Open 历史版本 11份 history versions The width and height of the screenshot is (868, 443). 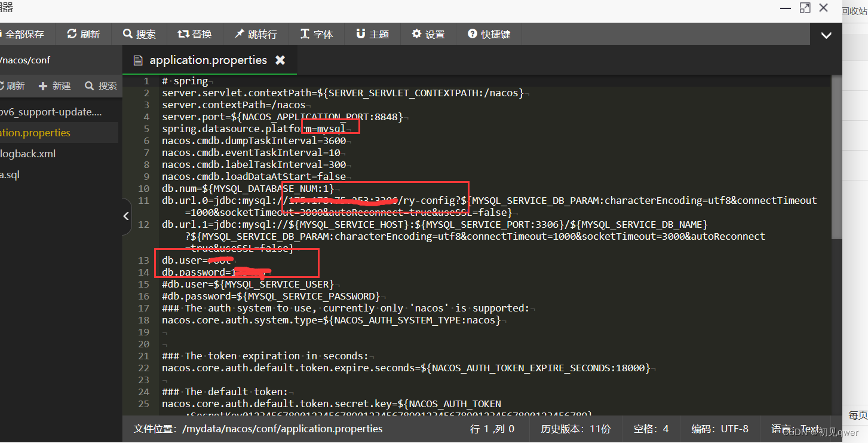[x=575, y=429]
